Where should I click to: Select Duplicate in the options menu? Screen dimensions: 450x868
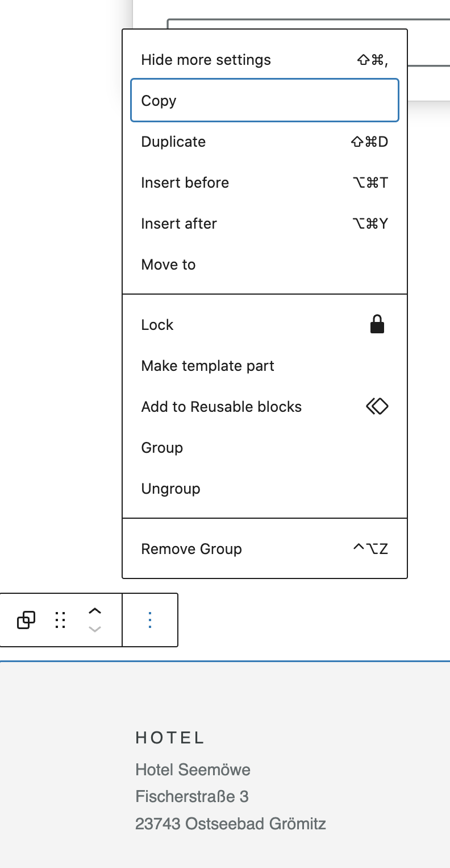(265, 142)
